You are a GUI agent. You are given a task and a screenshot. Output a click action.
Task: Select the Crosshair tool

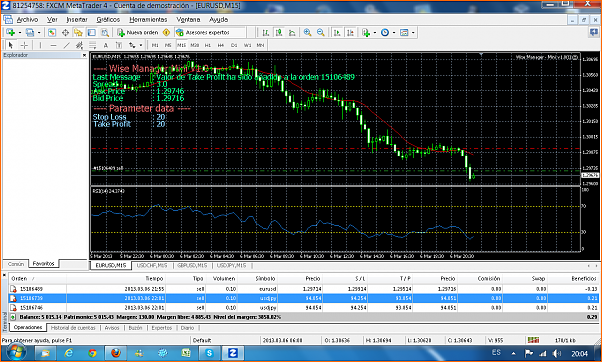pos(24,45)
